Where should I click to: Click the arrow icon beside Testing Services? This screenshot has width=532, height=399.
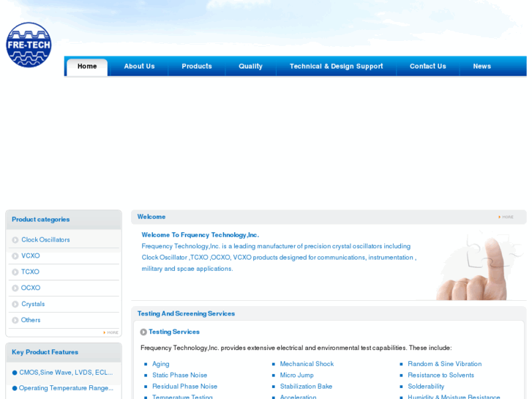tap(143, 332)
